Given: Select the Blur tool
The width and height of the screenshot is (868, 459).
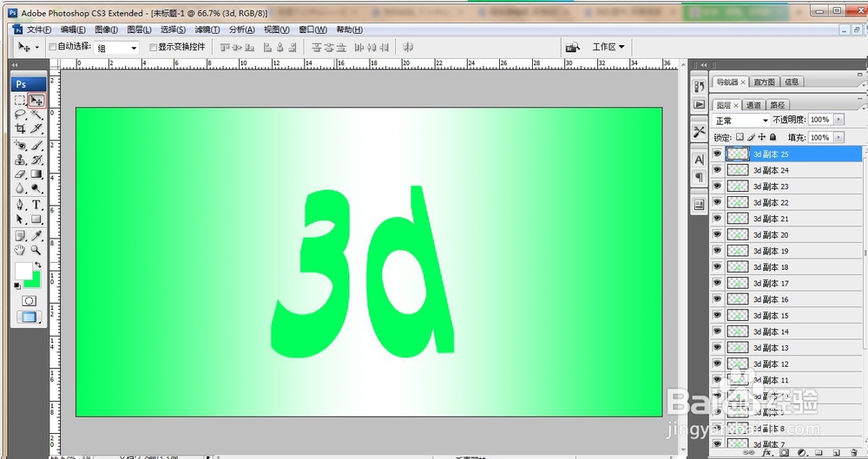Looking at the screenshot, I should click(x=20, y=189).
